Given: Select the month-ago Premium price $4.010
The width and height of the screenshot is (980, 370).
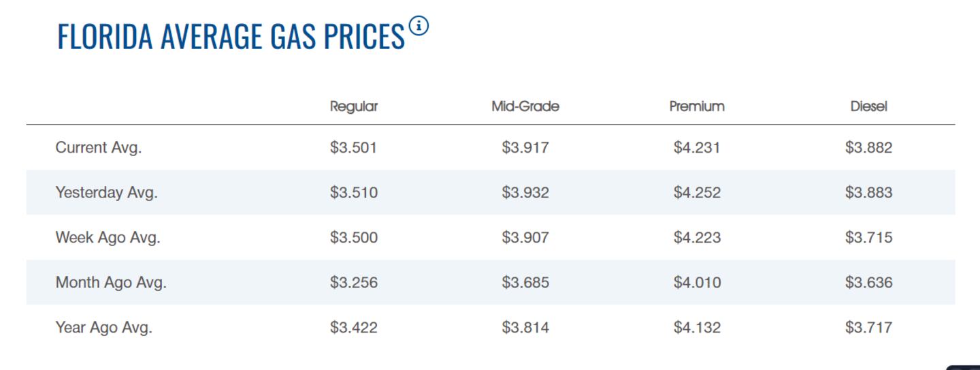Looking at the screenshot, I should click(x=697, y=283).
